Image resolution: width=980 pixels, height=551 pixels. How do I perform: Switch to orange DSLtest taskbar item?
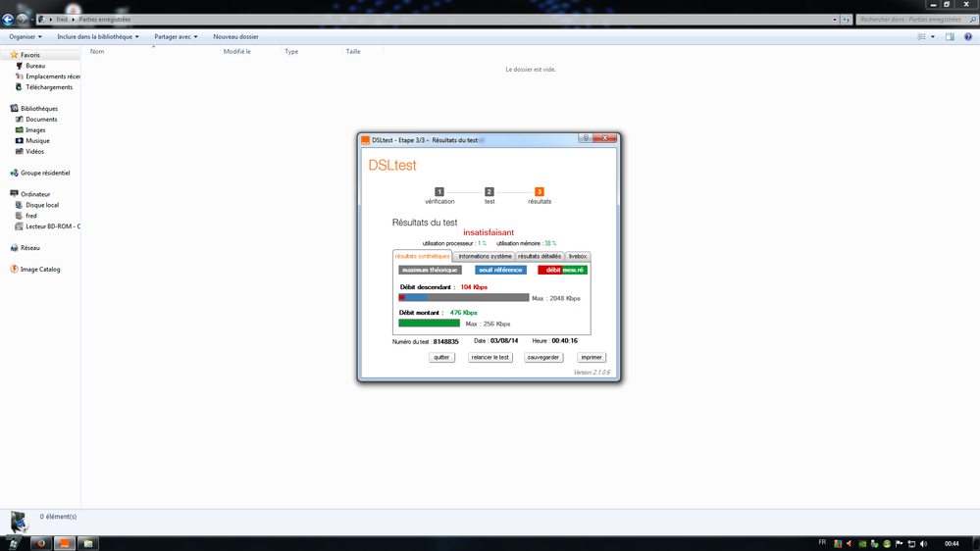pyautogui.click(x=65, y=543)
